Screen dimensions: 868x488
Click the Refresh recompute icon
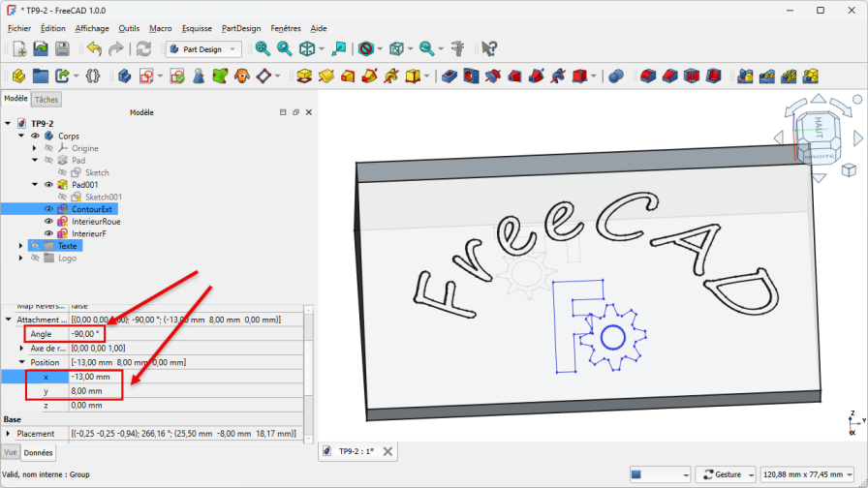tap(143, 48)
